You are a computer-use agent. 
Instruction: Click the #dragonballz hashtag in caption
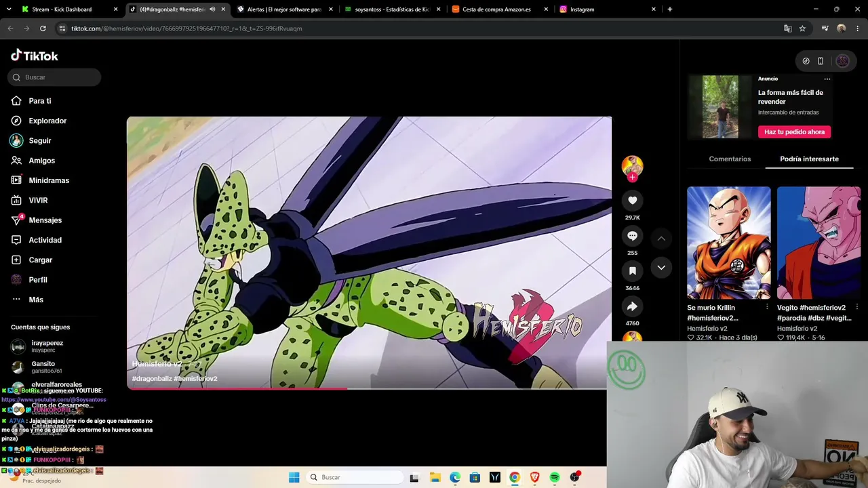[152, 379]
